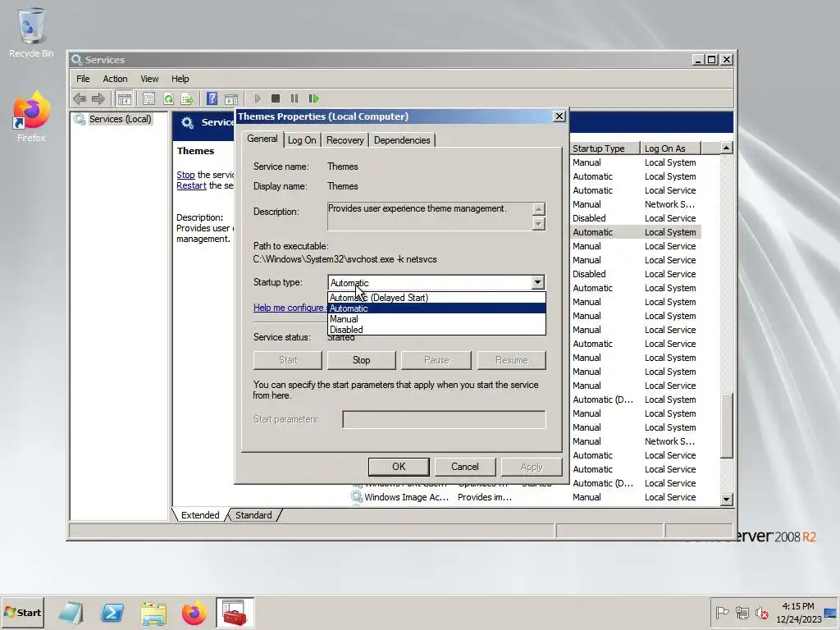The height and width of the screenshot is (630, 840).
Task: Refresh the services list via toolbar icon
Action: pos(169,98)
